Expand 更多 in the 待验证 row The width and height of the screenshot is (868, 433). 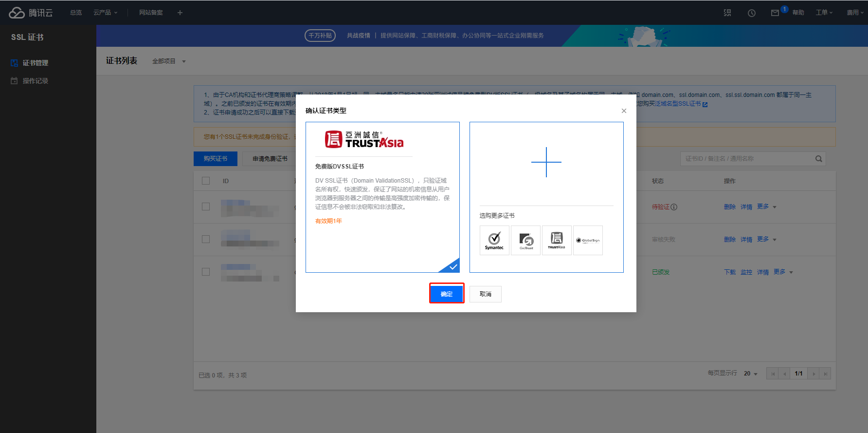tap(767, 207)
